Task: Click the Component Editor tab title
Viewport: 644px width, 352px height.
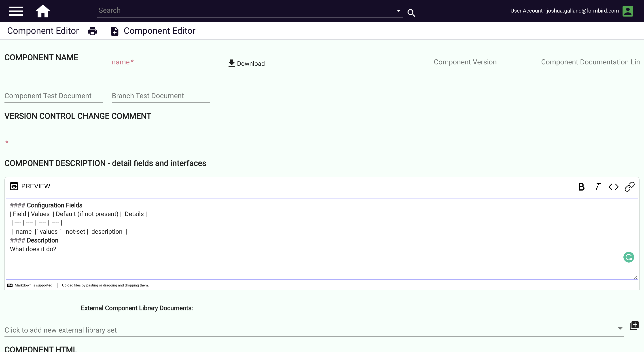Action: [43, 31]
